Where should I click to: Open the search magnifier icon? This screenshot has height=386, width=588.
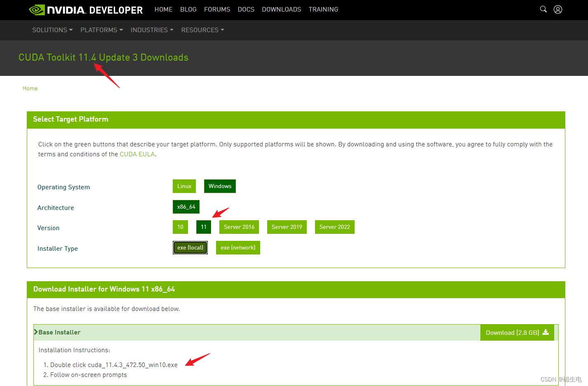click(543, 9)
